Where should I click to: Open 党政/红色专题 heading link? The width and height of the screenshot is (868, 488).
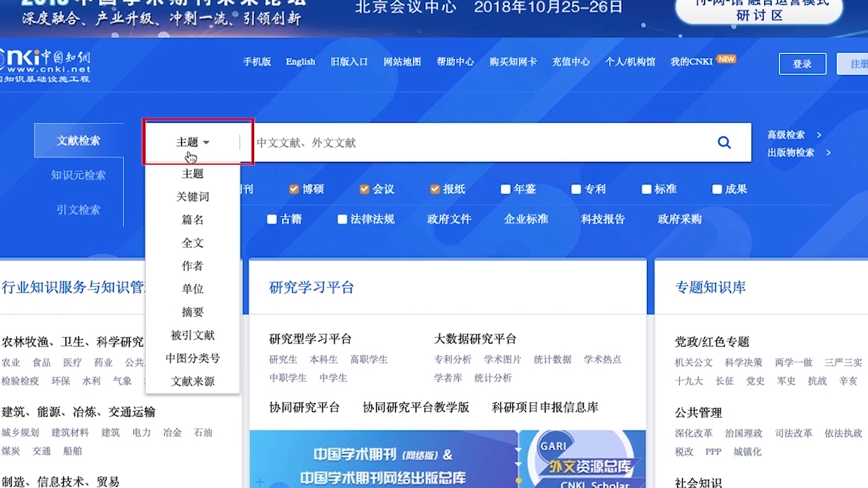point(712,342)
